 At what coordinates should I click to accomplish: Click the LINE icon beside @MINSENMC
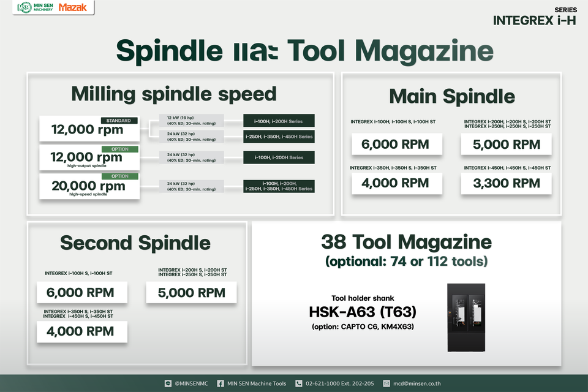click(168, 383)
